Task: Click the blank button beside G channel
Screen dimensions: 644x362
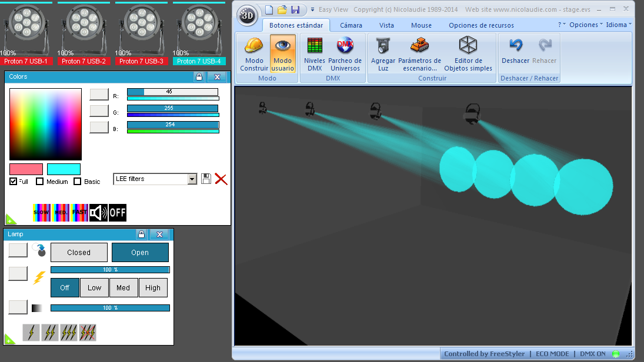Action: 99,111
